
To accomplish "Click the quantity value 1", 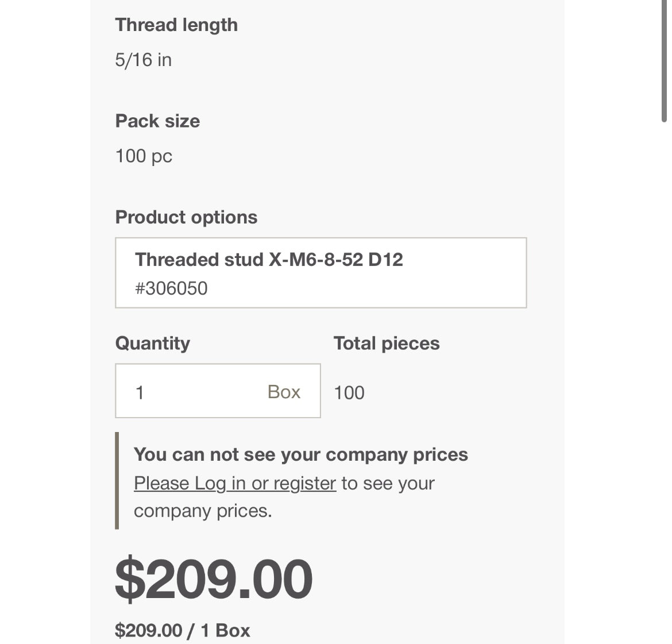I will click(x=140, y=393).
